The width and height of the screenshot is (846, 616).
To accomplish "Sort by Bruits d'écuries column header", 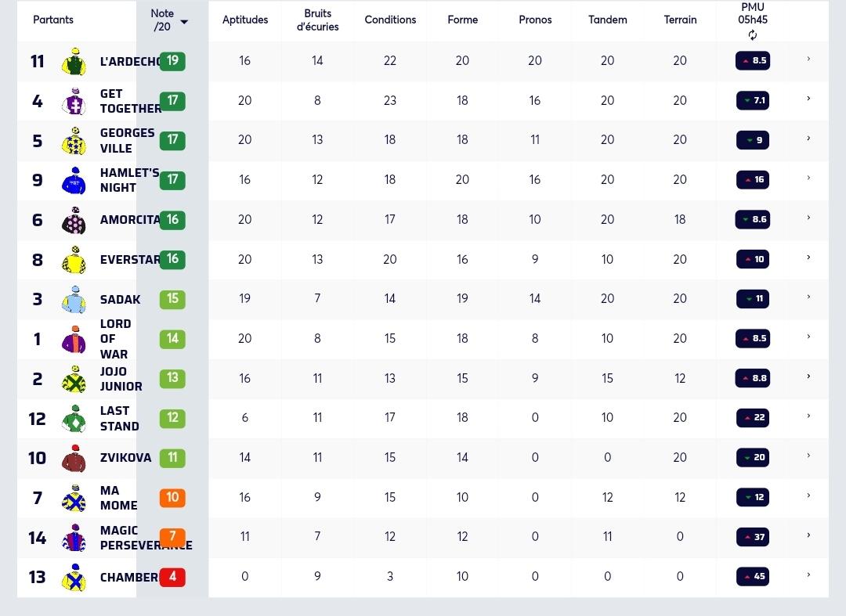I will click(x=318, y=20).
